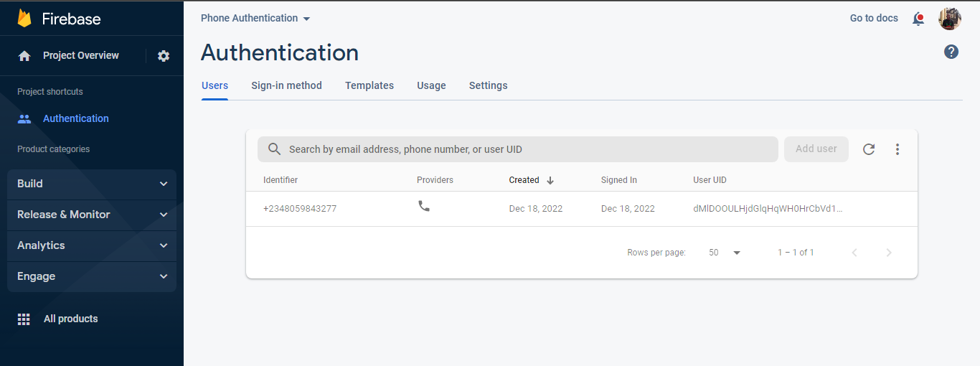Click the Authentication page heading
The height and width of the screenshot is (366, 980).
tap(280, 52)
